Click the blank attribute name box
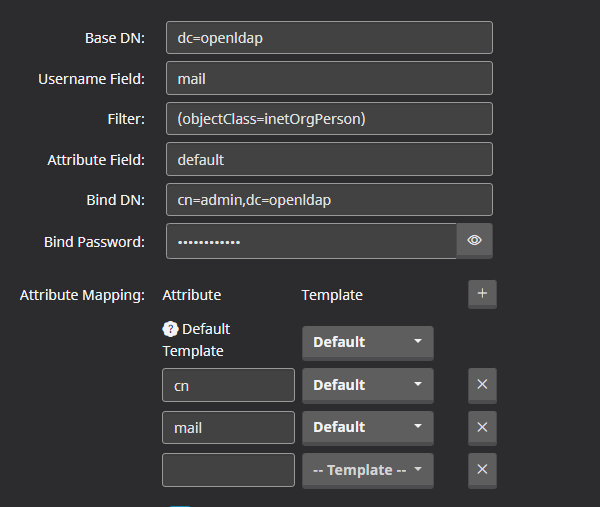The height and width of the screenshot is (507, 600). pyautogui.click(x=228, y=470)
